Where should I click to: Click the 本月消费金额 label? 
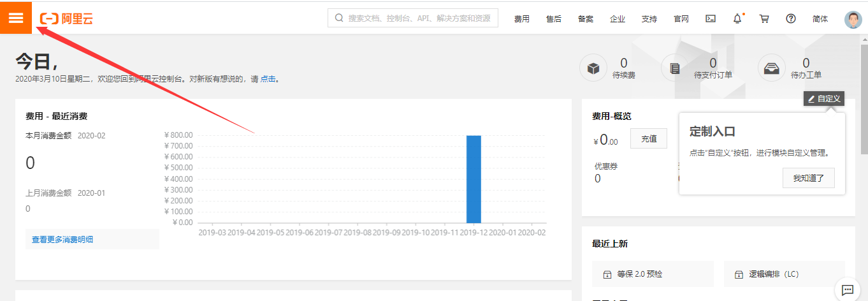(48, 136)
